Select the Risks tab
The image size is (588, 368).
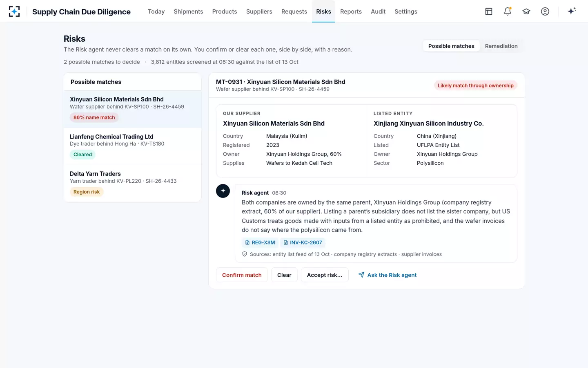[x=323, y=11]
